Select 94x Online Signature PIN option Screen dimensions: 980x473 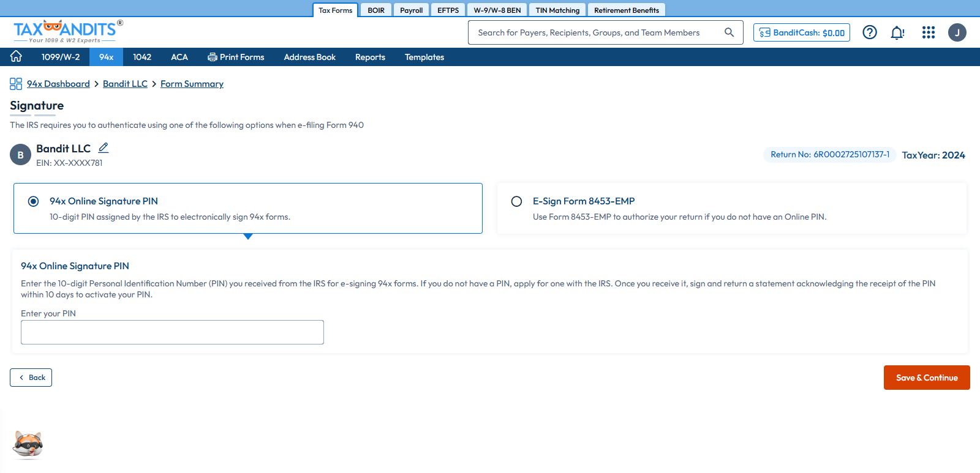pos(34,201)
